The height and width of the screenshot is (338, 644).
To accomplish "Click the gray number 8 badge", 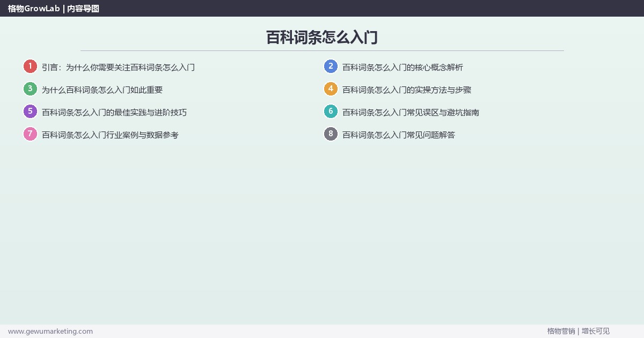I will click(331, 134).
